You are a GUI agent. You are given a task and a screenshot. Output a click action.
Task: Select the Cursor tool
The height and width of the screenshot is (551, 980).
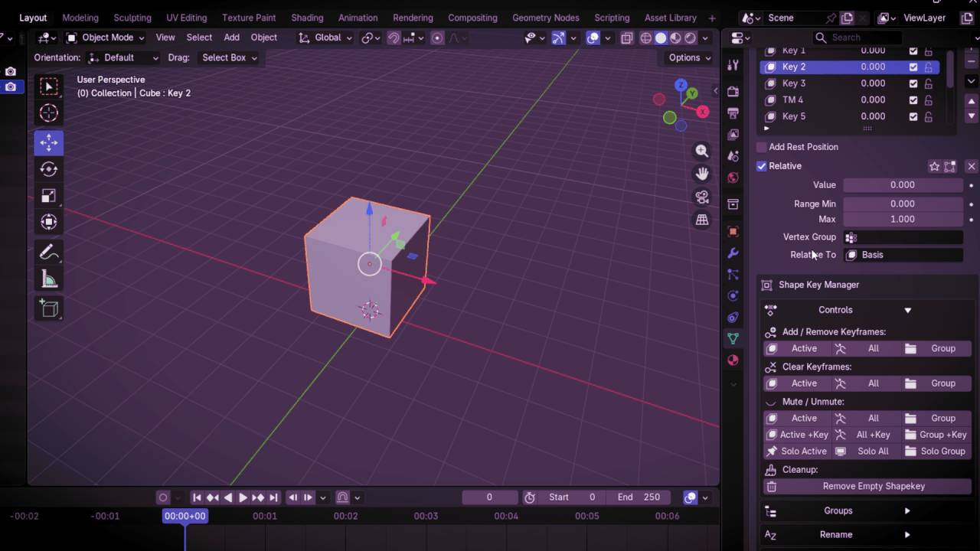point(48,113)
